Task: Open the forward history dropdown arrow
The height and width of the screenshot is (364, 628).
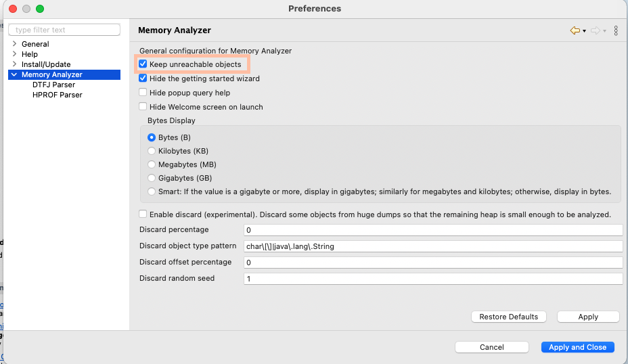Action: click(x=605, y=31)
